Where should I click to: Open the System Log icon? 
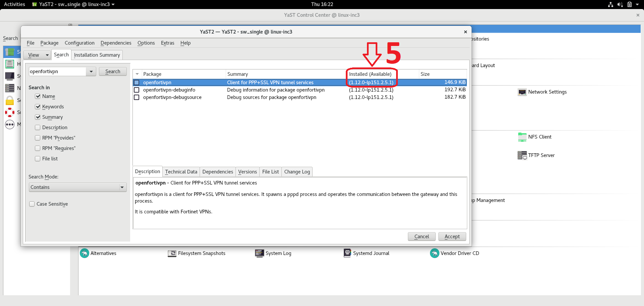pyautogui.click(x=259, y=253)
